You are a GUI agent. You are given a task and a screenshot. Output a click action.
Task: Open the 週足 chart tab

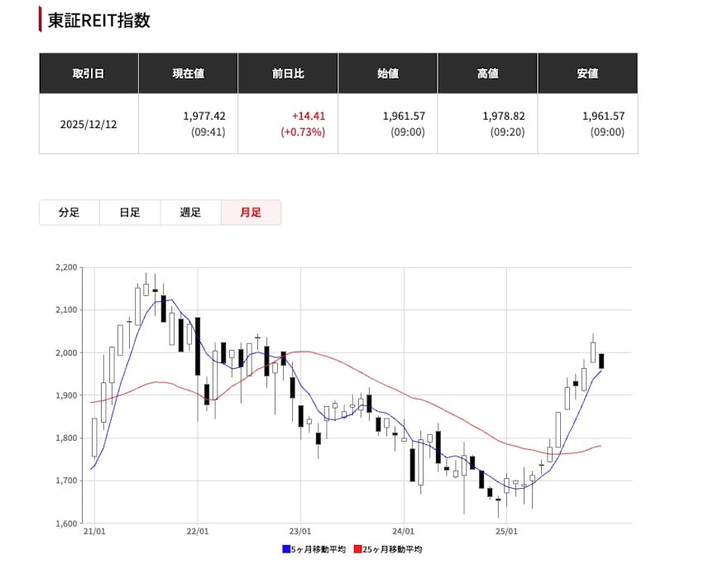coord(190,213)
